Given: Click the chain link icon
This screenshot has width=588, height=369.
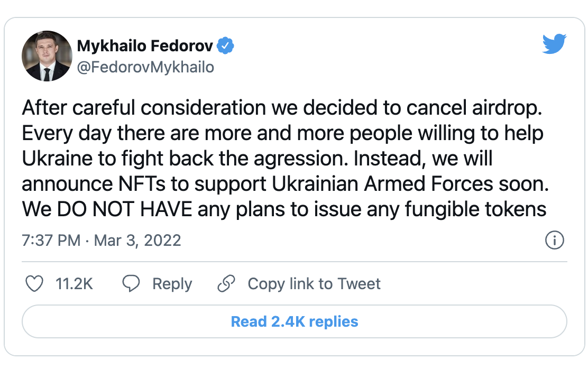Looking at the screenshot, I should pos(226,284).
